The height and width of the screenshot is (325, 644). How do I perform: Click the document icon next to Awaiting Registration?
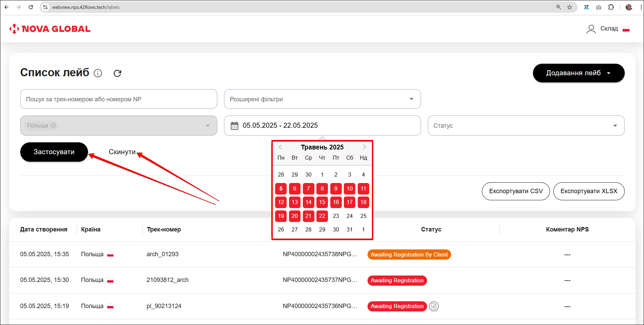(x=434, y=306)
